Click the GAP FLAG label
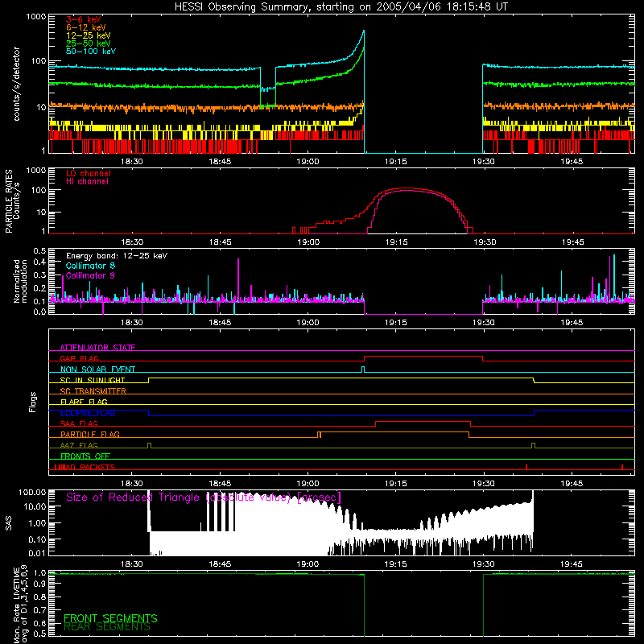Screen dimensions: 644x644 click(79, 358)
